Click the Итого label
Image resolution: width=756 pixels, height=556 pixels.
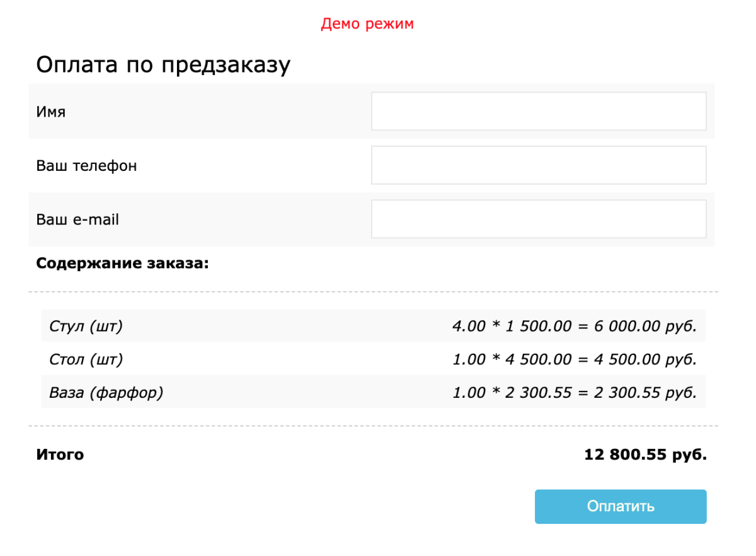pyautogui.click(x=60, y=455)
